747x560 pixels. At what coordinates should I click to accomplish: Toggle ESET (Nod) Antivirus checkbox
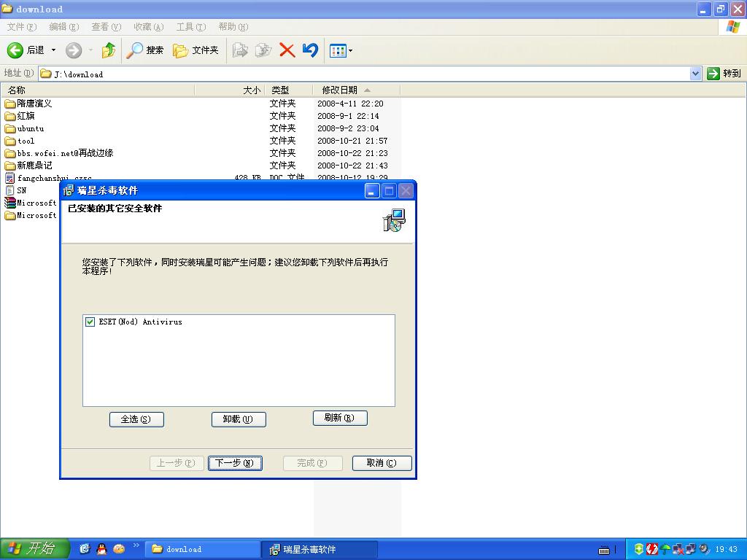tap(90, 322)
